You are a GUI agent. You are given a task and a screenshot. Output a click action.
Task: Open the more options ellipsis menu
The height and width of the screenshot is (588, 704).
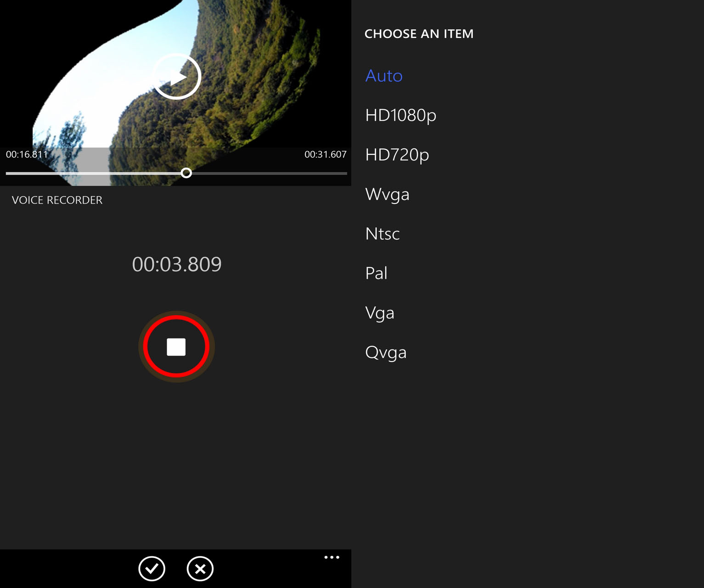(332, 557)
